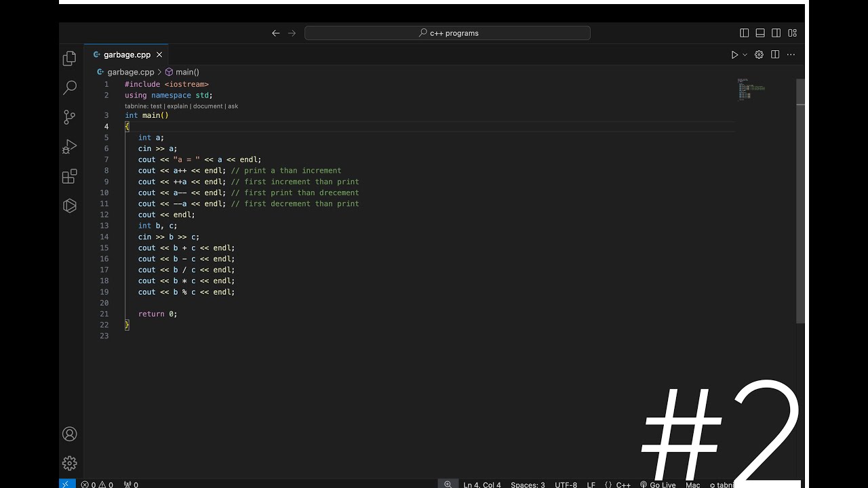Open the Explorer view in activity bar
Image resolution: width=868 pixels, height=488 pixels.
[69, 59]
